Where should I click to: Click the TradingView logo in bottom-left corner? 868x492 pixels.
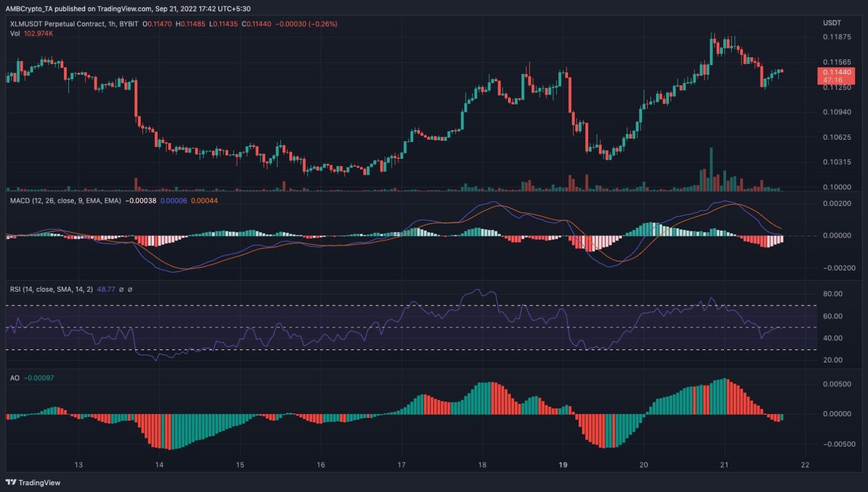point(33,482)
